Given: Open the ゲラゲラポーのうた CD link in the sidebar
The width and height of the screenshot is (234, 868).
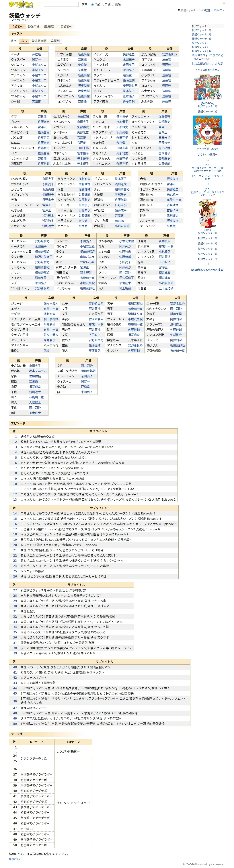Looking at the screenshot, I should point(207,149).
